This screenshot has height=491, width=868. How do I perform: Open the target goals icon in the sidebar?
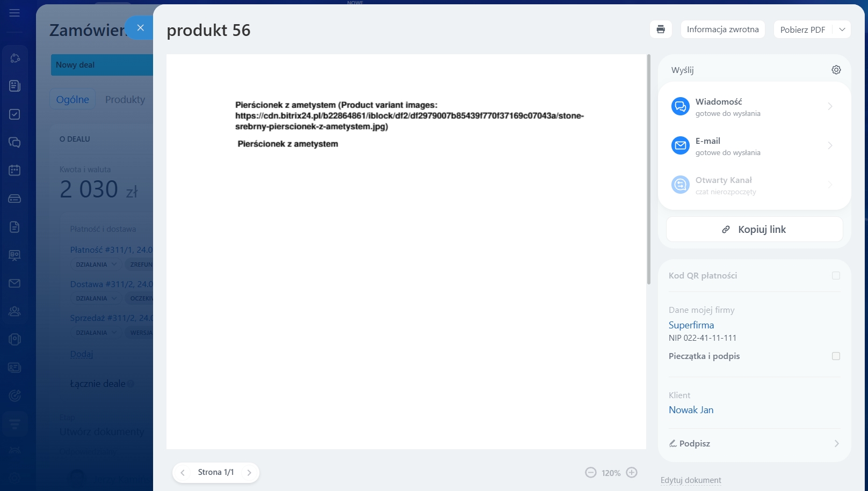15,395
